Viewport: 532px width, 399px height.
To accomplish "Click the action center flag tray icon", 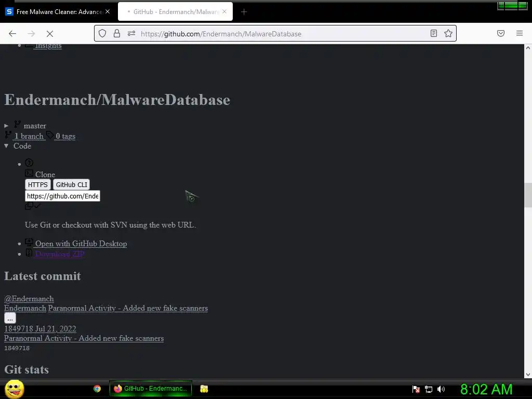I will tap(416, 389).
